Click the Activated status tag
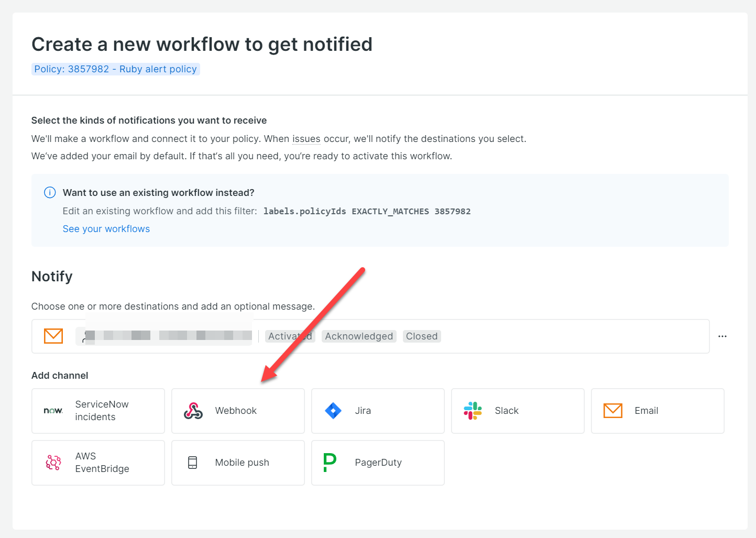The height and width of the screenshot is (538, 756). click(290, 336)
